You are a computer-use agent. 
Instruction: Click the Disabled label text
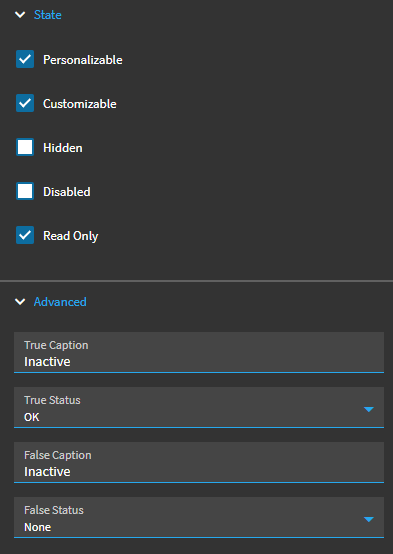tap(67, 191)
